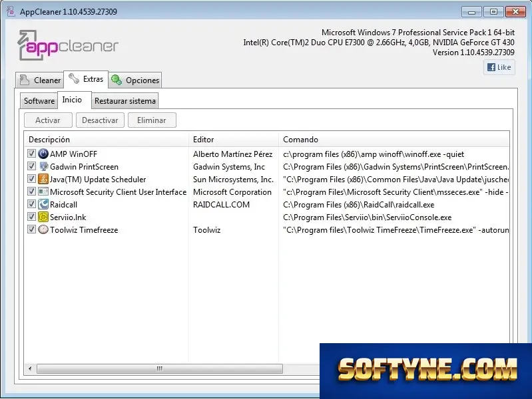Uncheck the AMP WinOFF startup checkbox
The image size is (532, 399).
pyautogui.click(x=31, y=154)
